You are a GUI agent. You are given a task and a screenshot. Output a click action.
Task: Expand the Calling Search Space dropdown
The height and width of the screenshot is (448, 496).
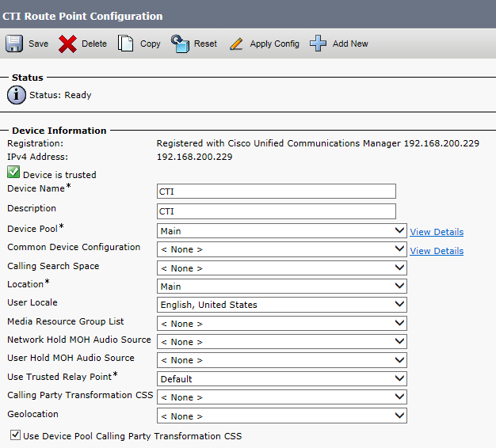[x=282, y=268]
